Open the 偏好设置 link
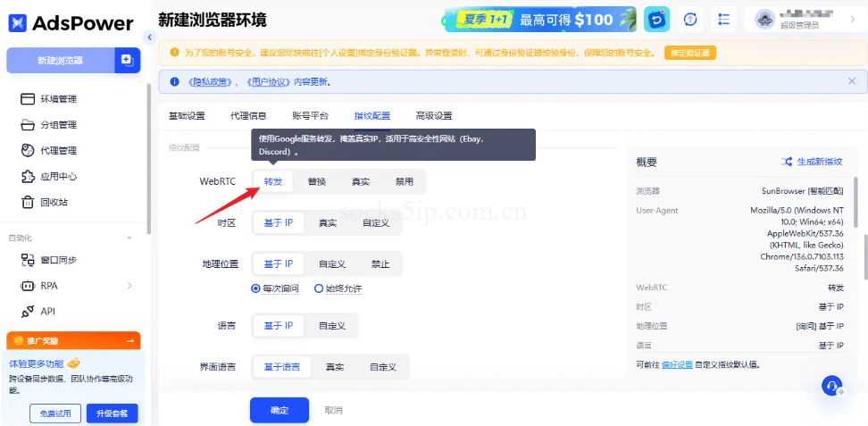Viewport: 868px width, 426px height. (x=677, y=364)
